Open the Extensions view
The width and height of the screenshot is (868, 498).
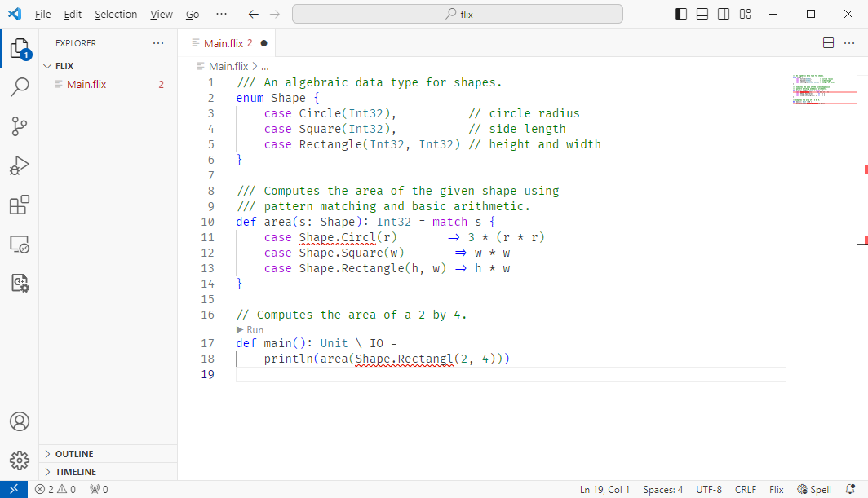click(x=20, y=205)
